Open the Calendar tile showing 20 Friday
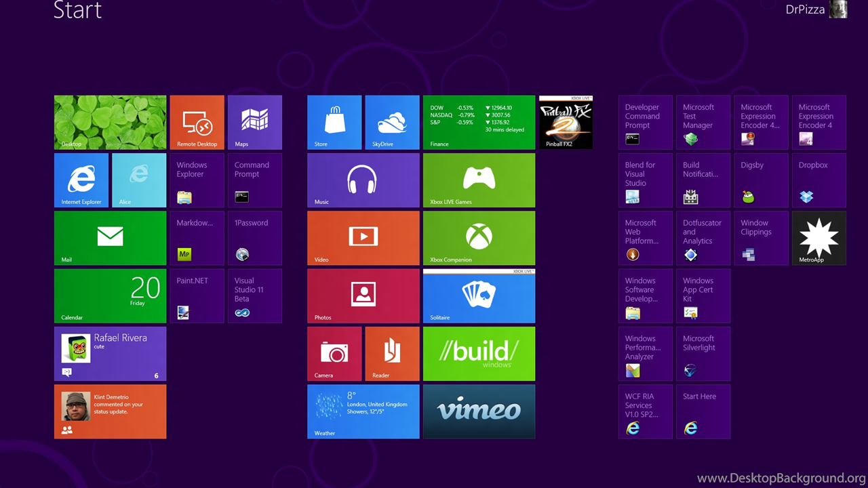Screen dimensions: 868x488 (110, 296)
